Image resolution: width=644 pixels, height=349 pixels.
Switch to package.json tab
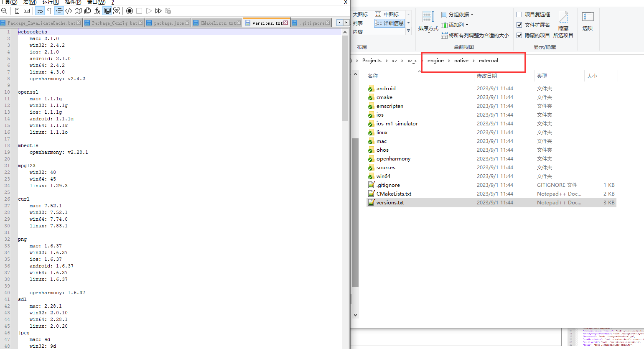[x=168, y=23]
